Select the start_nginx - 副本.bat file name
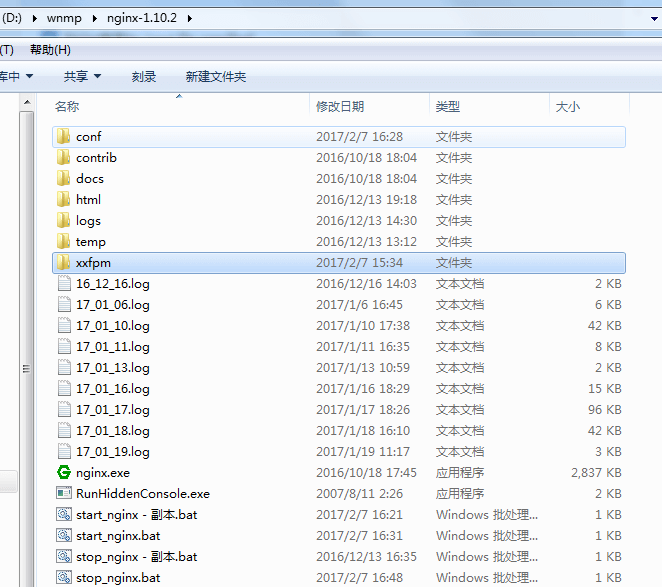Image resolution: width=662 pixels, height=587 pixels. [136, 515]
